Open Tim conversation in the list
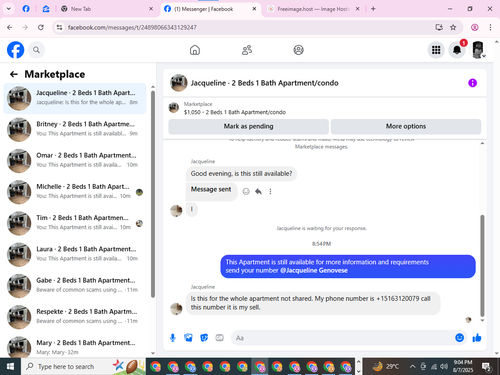 click(x=75, y=223)
